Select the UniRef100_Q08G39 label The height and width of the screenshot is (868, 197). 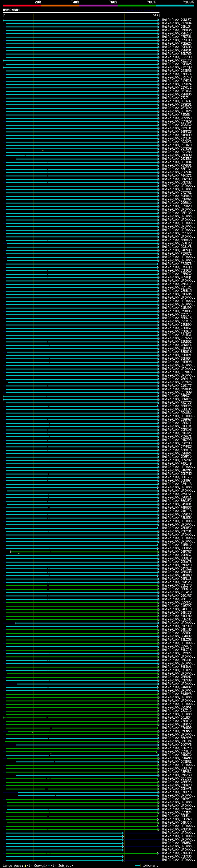[x=176, y=155]
